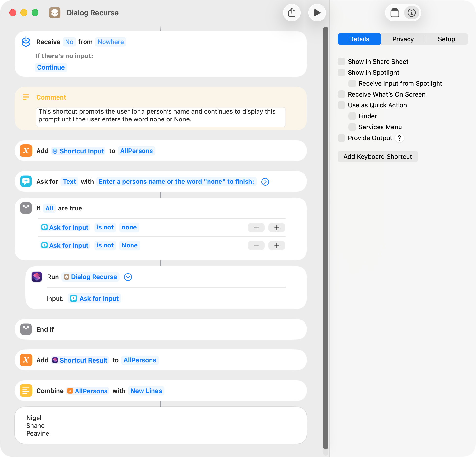Enable Show in Share Sheet checkbox

(x=342, y=62)
